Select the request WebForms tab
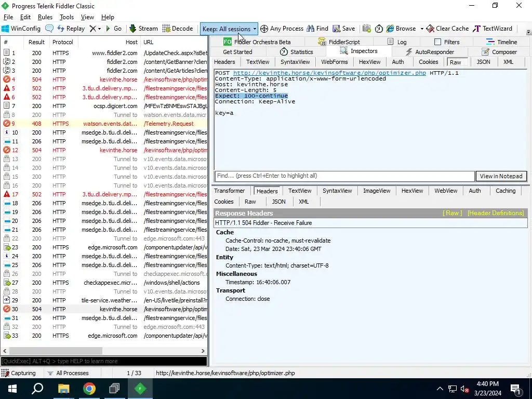The height and width of the screenshot is (399, 532). 334,62
